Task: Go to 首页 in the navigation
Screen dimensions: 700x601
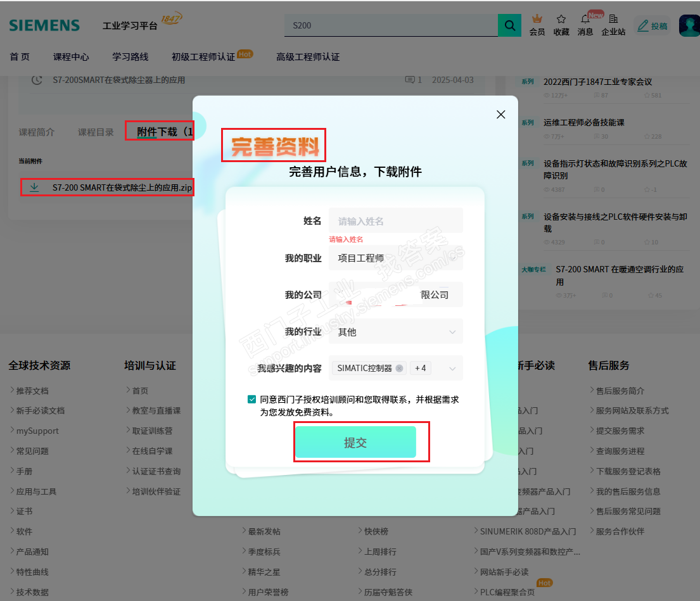Action: click(x=20, y=56)
